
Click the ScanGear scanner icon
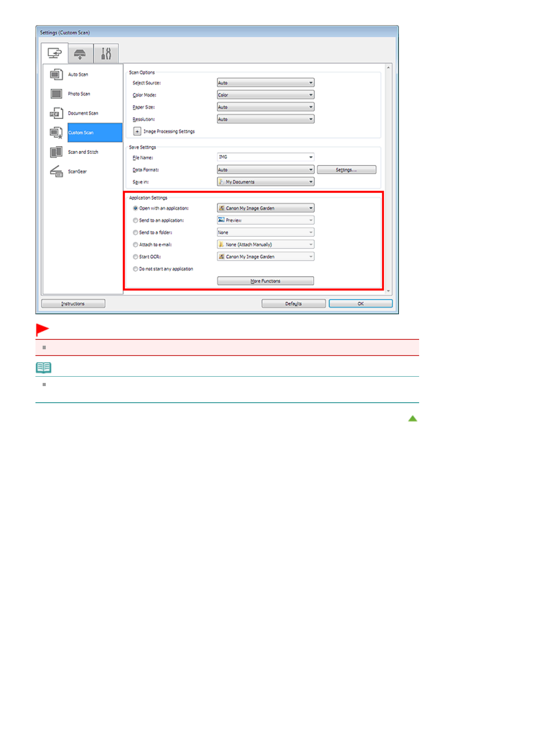(56, 171)
